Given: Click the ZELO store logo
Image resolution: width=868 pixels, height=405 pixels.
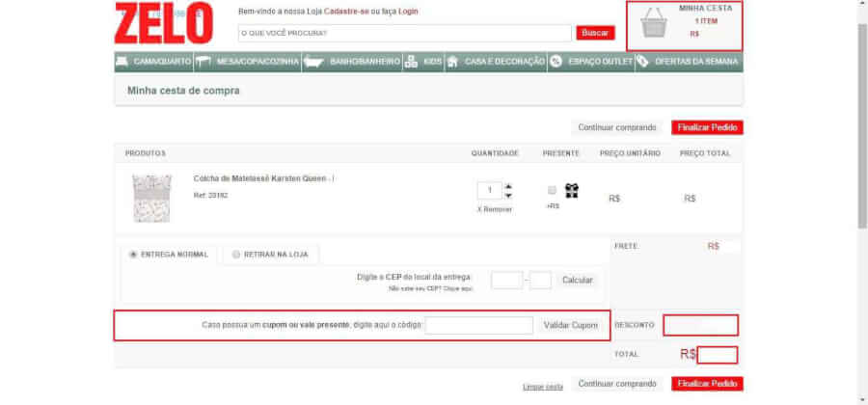Looking at the screenshot, I should click(163, 23).
